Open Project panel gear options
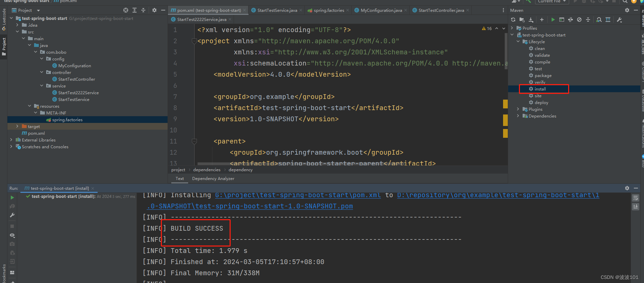Viewport: 644px width, 283px height. coord(154,10)
